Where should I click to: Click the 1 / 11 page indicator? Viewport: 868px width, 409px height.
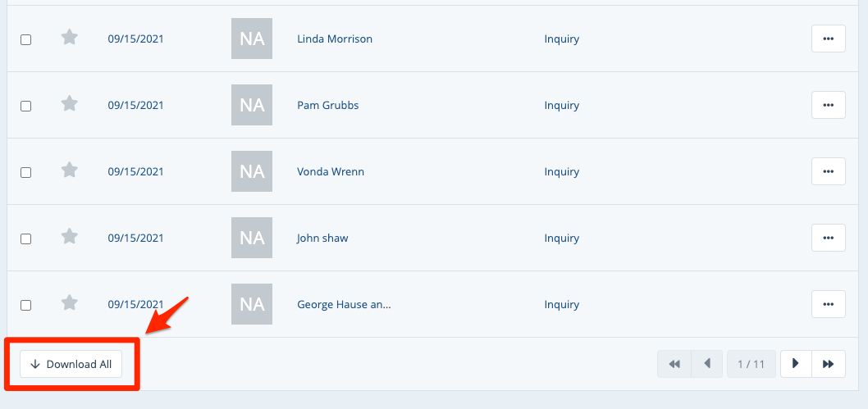point(751,364)
